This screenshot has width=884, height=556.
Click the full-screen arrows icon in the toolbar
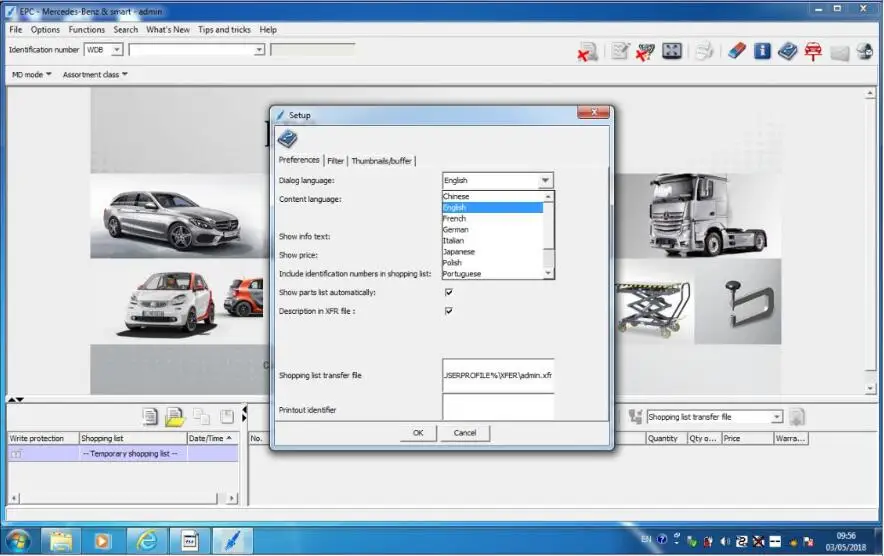pyautogui.click(x=672, y=51)
